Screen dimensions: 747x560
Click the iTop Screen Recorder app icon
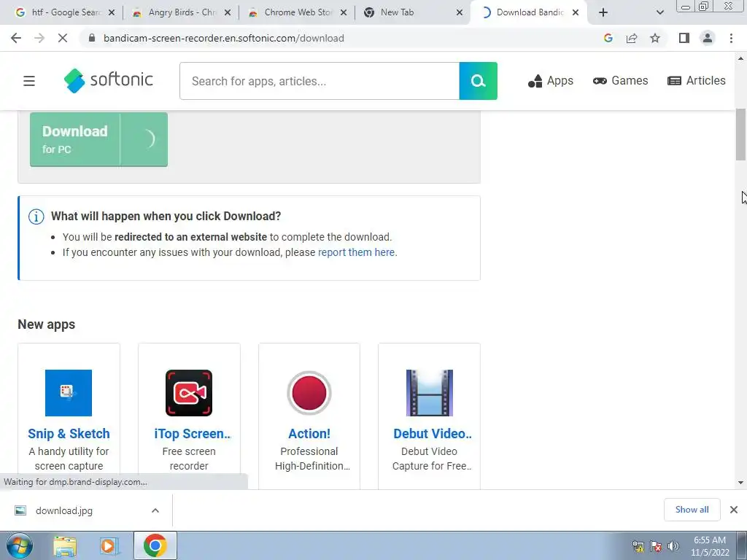189,393
